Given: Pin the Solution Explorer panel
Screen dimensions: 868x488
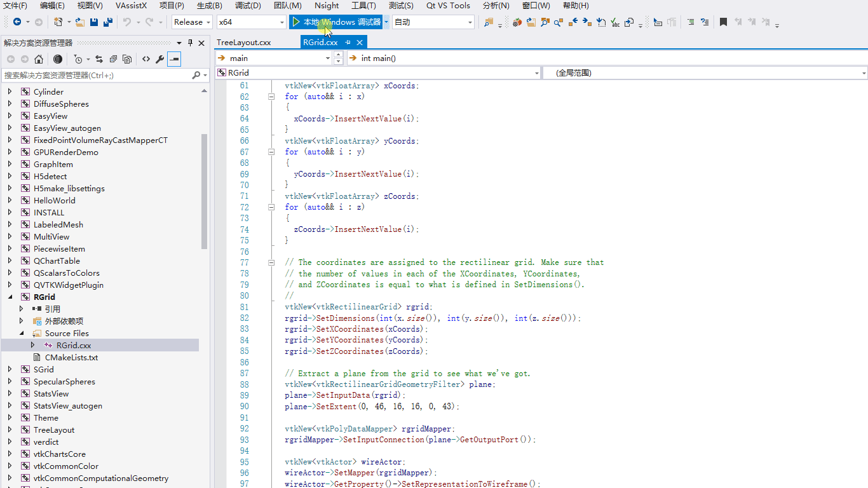Looking at the screenshot, I should coord(190,43).
